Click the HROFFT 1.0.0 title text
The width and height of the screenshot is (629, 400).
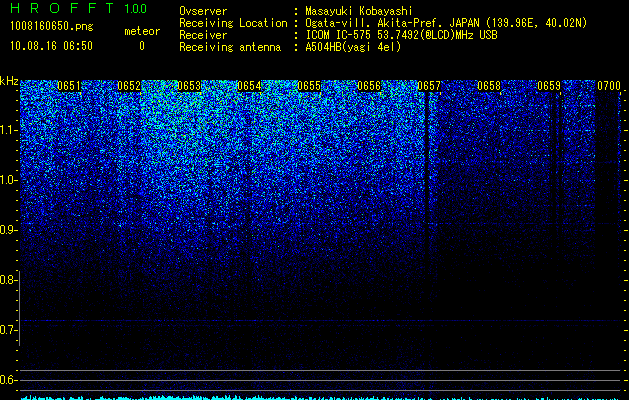[78, 8]
